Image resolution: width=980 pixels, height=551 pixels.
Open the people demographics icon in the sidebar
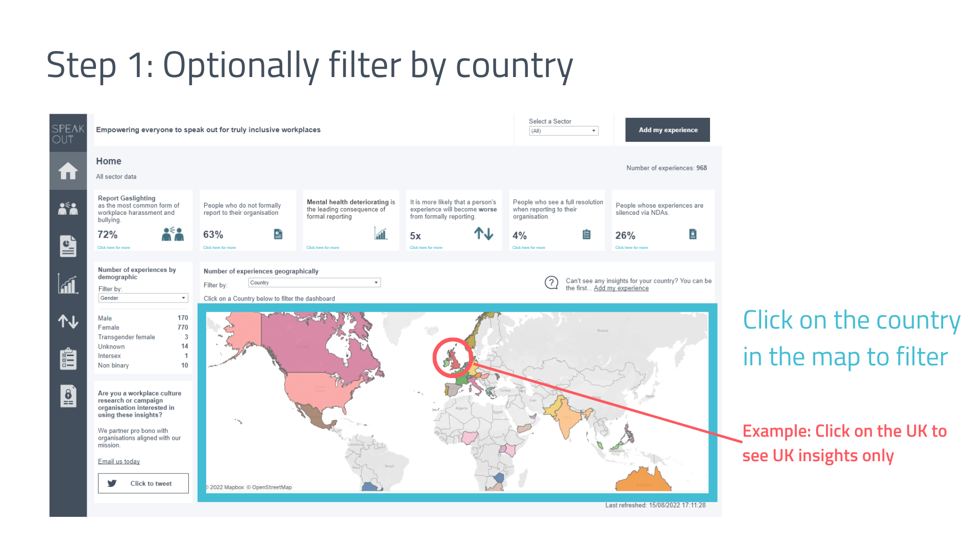pos(68,208)
